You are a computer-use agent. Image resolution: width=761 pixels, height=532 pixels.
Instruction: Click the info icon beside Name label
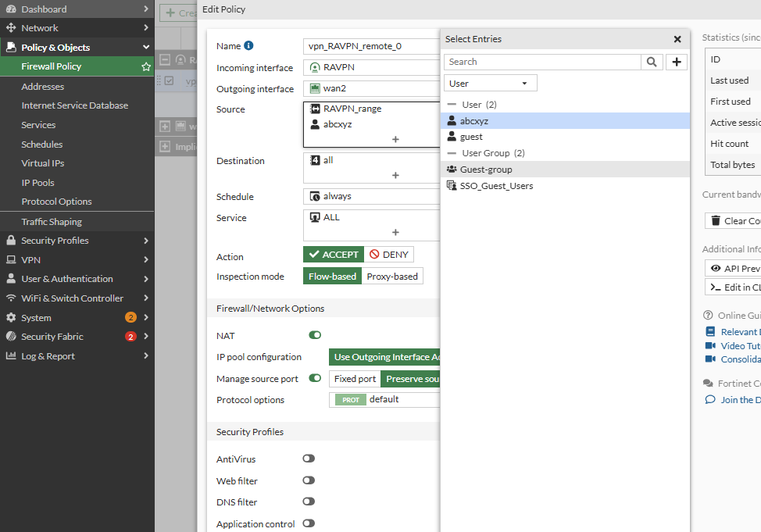coord(248,46)
